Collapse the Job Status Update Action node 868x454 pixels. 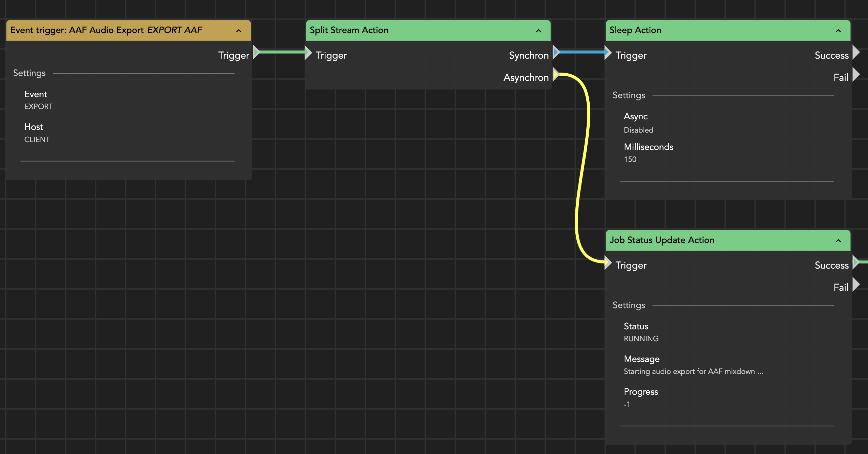[838, 241]
